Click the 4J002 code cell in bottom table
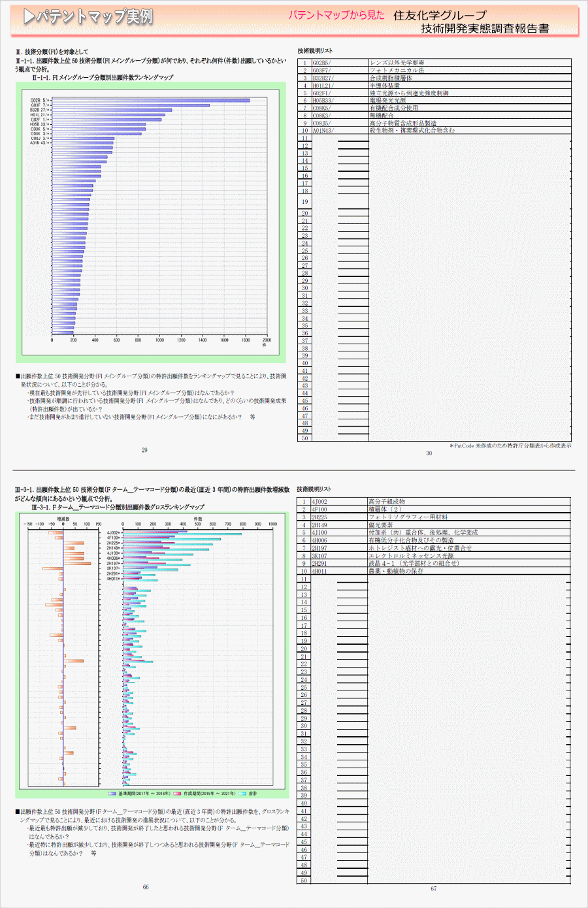The width and height of the screenshot is (588, 908). pyautogui.click(x=339, y=502)
